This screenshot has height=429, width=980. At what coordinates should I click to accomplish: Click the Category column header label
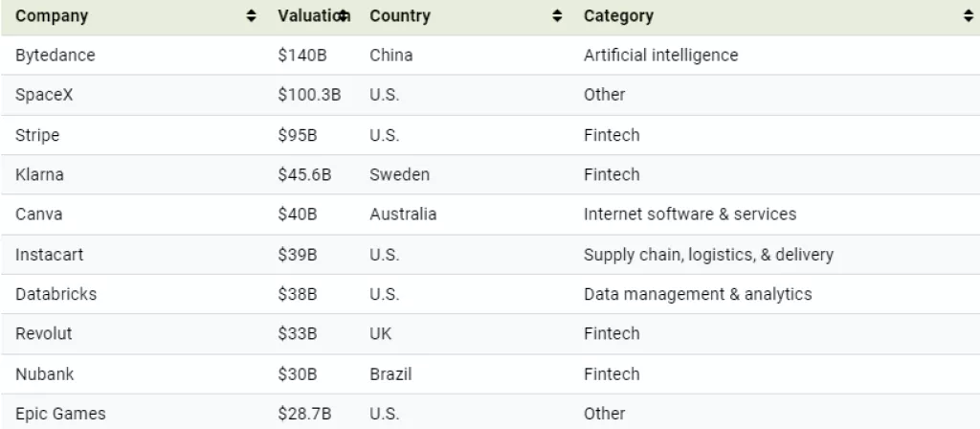[618, 16]
